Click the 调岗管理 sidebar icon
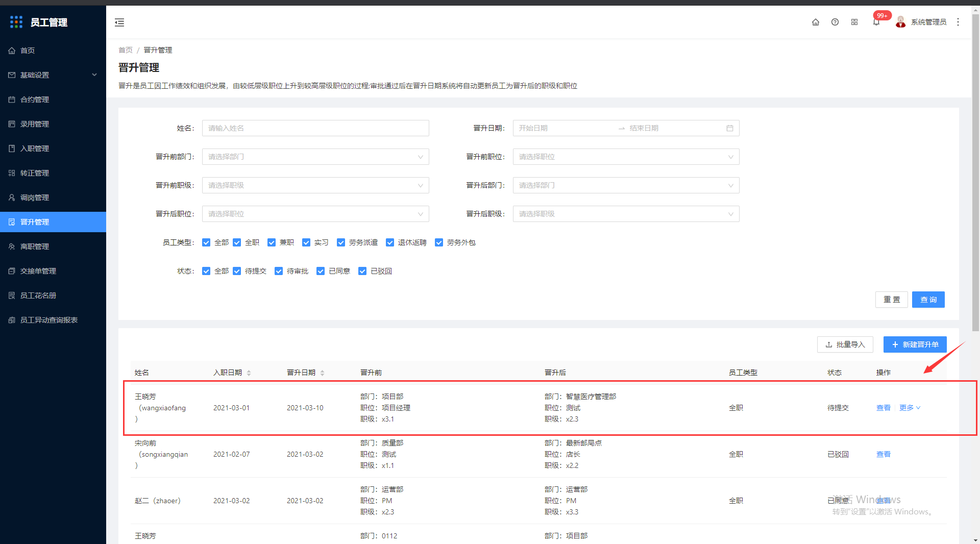The height and width of the screenshot is (544, 980). tap(12, 197)
